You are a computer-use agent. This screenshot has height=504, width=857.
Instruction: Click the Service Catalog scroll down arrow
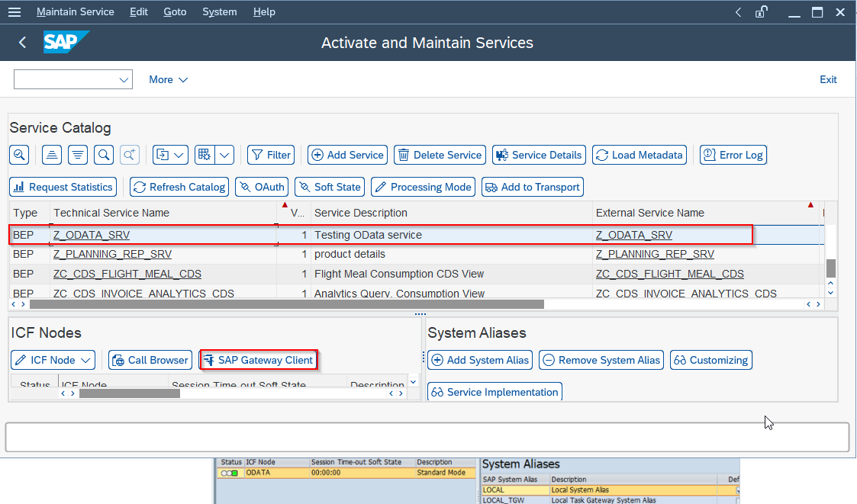pos(831,293)
